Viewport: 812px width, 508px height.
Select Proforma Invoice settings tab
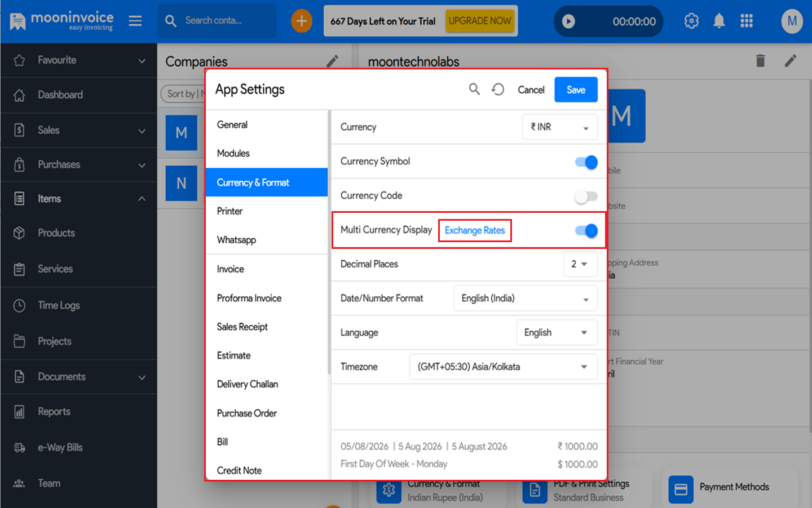267,298
